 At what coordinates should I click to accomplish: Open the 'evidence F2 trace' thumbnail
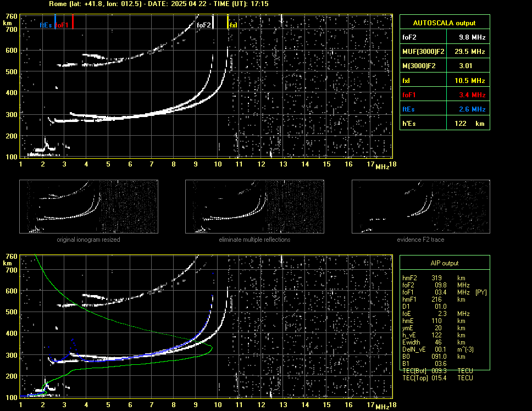[x=421, y=207]
